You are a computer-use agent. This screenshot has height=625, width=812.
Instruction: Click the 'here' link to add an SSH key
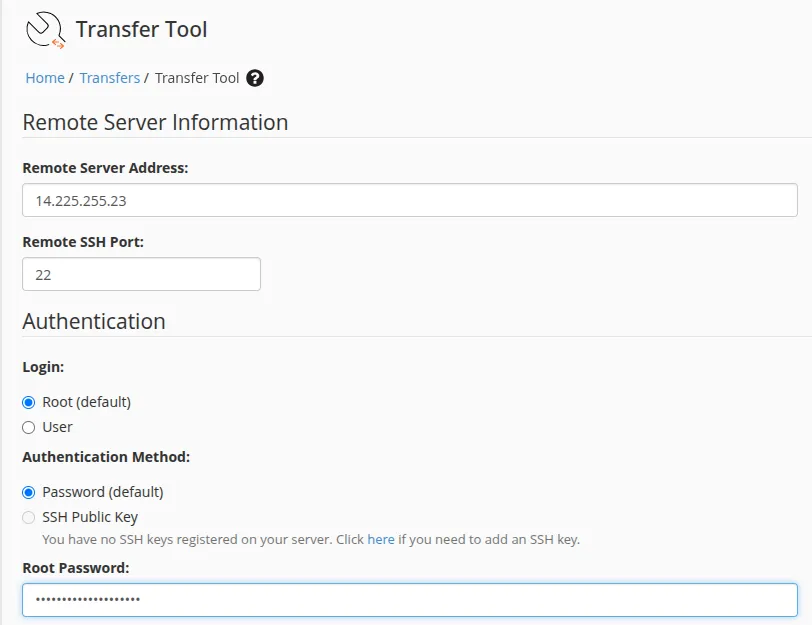[x=381, y=538]
